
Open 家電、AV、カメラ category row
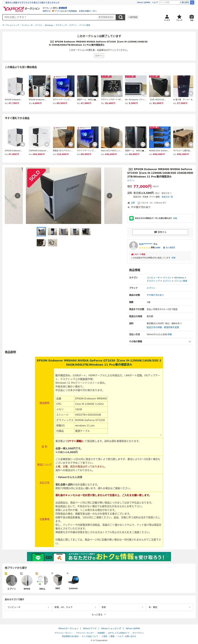[x=75, y=607]
